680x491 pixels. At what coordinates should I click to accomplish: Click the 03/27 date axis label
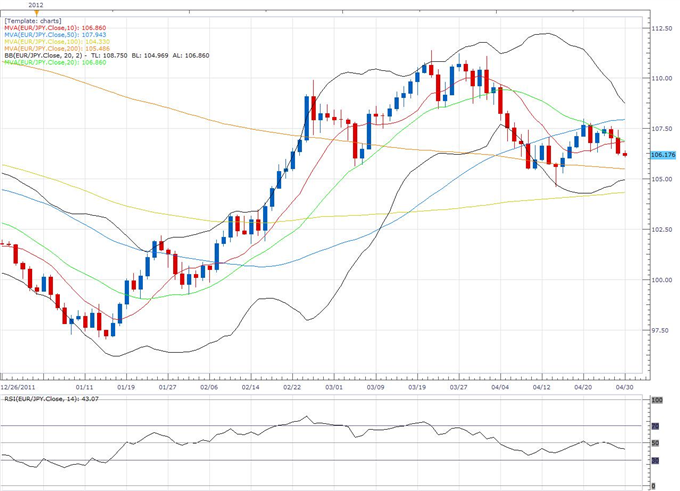point(459,387)
